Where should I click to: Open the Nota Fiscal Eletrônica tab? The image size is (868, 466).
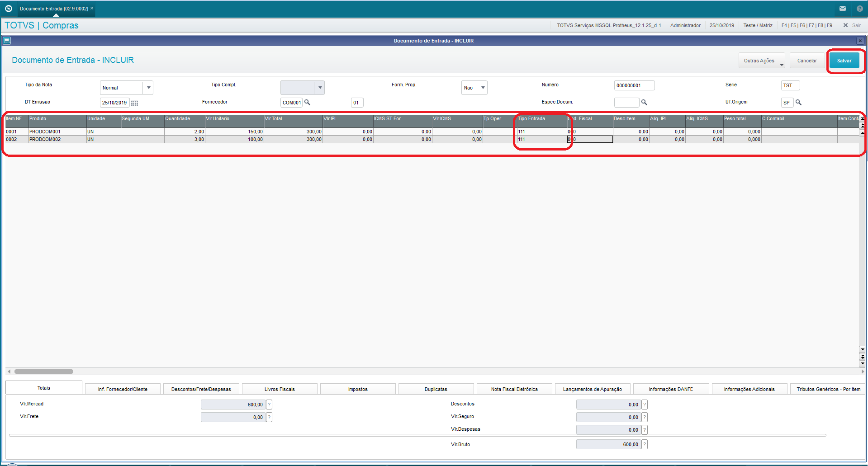tap(514, 389)
